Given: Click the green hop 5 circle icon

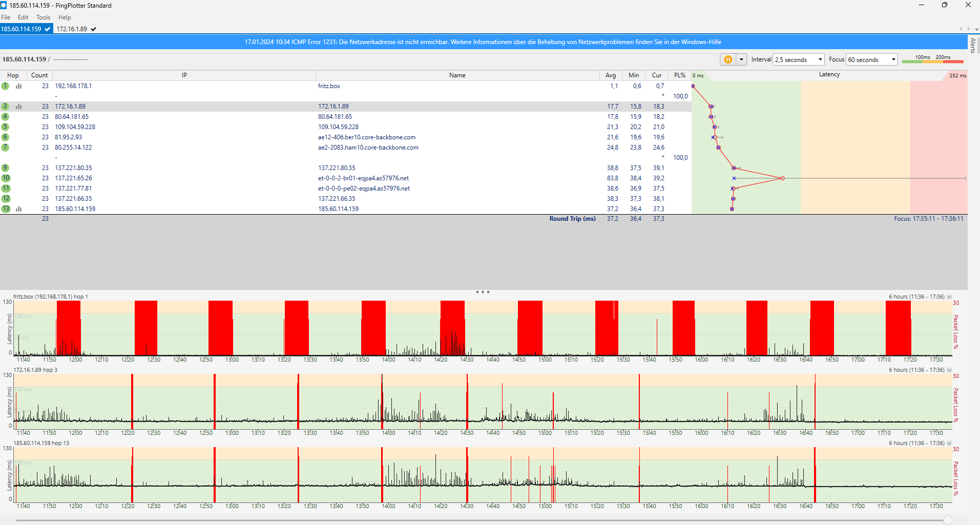Looking at the screenshot, I should [5, 127].
